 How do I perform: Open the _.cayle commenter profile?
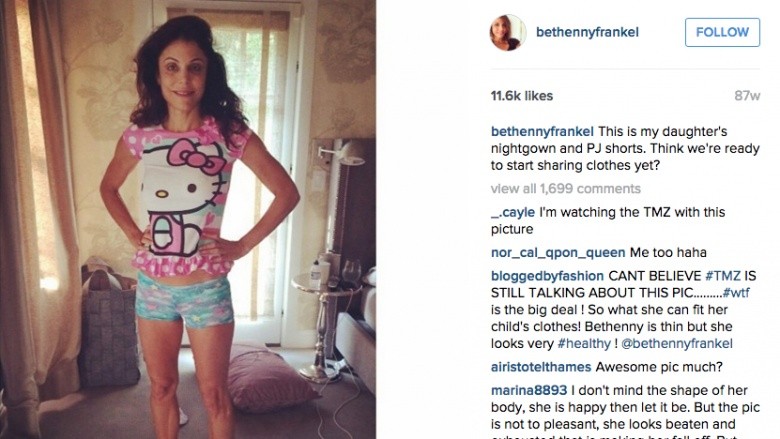[x=513, y=212]
